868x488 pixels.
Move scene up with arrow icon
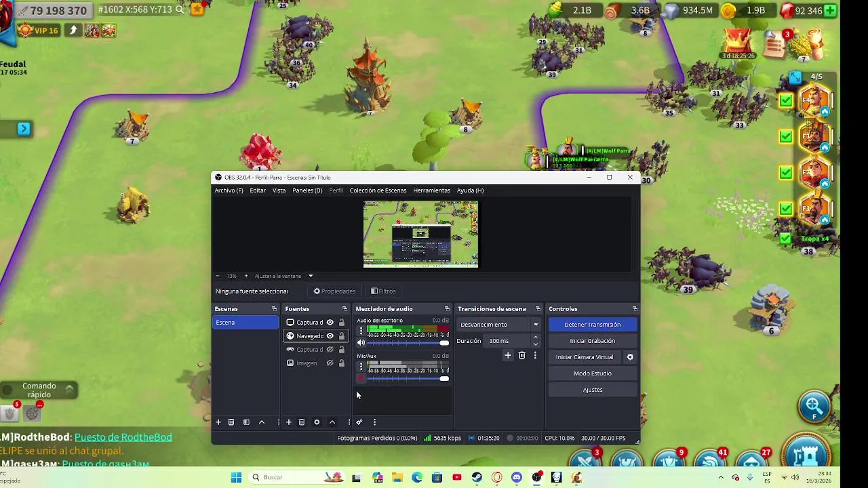click(262, 422)
